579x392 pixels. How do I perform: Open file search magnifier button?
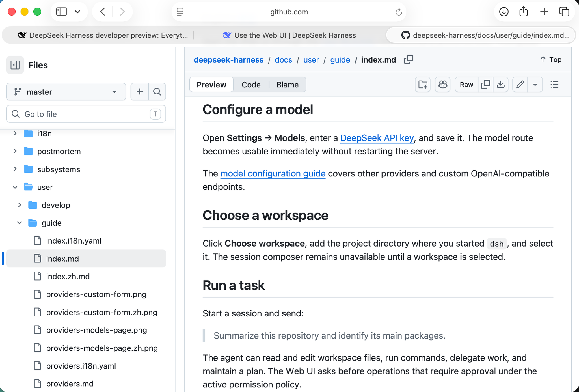(x=157, y=92)
